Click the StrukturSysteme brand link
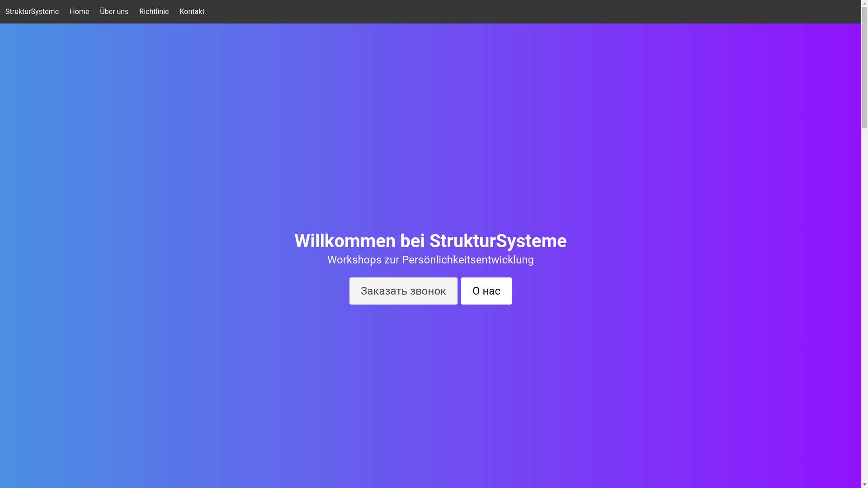This screenshot has height=488, width=868. coord(32,12)
